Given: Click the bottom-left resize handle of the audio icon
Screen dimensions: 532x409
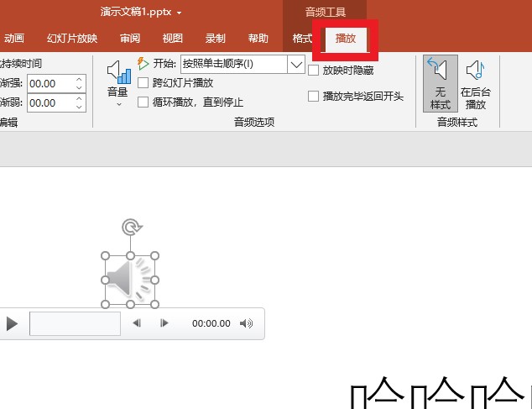Looking at the screenshot, I should pyautogui.click(x=105, y=304).
